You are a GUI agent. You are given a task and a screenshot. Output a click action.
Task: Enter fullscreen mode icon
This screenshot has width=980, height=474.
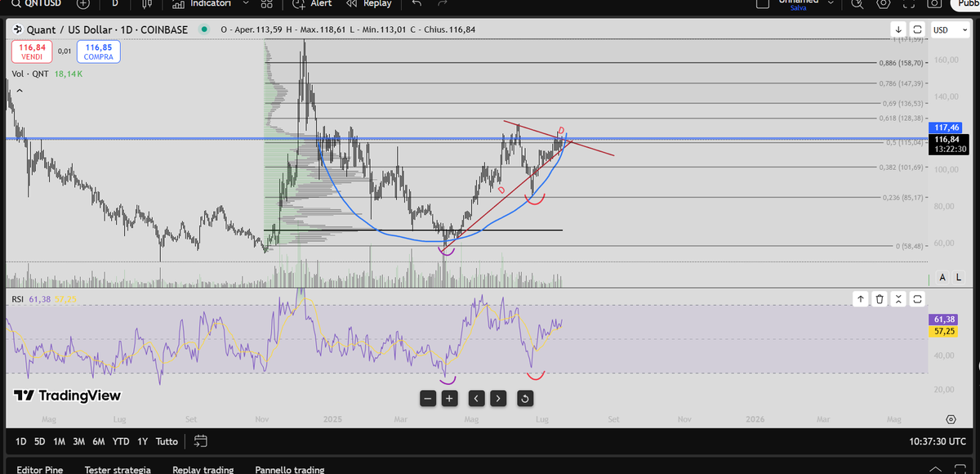coord(909,3)
